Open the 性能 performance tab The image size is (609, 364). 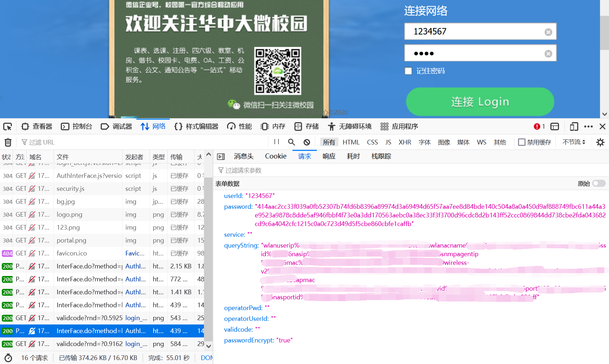(240, 126)
